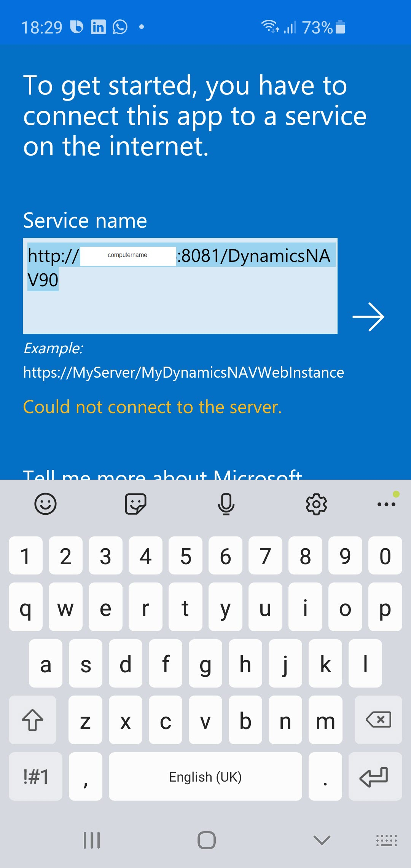Click inside the Service name input field
This screenshot has height=868, width=411.
click(x=180, y=286)
